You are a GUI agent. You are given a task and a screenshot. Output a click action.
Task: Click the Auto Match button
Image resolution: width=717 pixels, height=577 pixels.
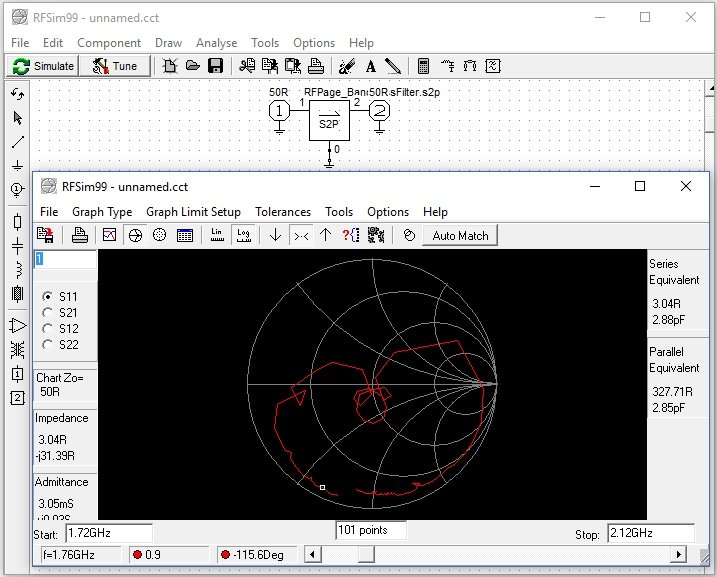point(460,235)
